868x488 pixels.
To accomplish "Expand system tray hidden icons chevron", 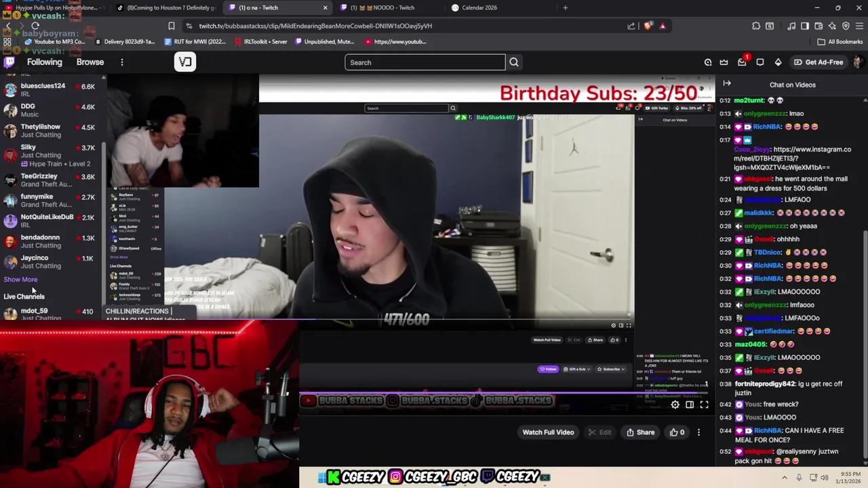I will 786,477.
